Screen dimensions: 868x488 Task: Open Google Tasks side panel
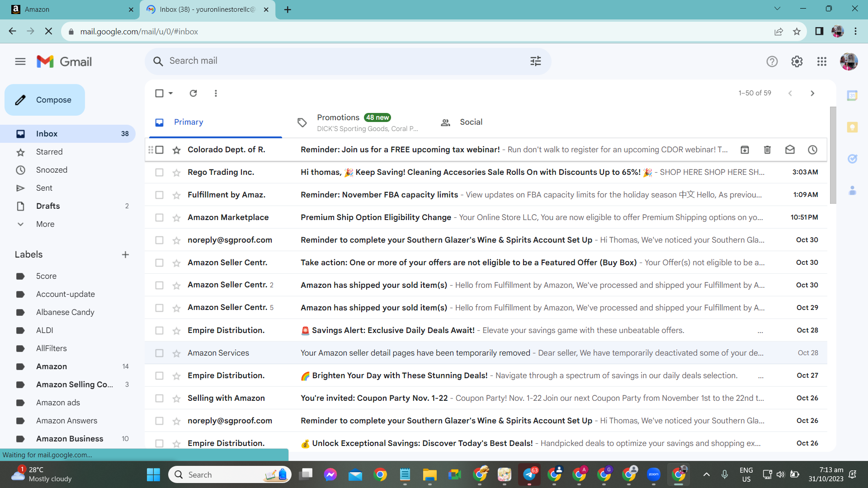[852, 159]
